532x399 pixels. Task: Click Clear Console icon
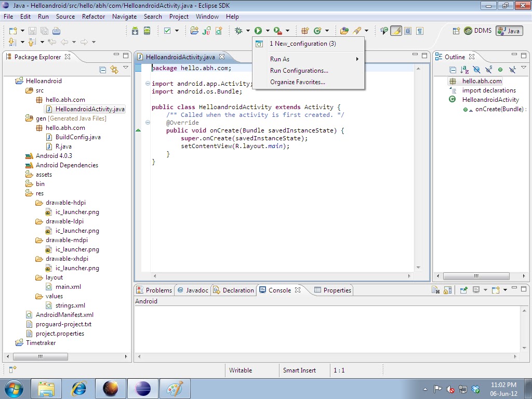(x=436, y=290)
